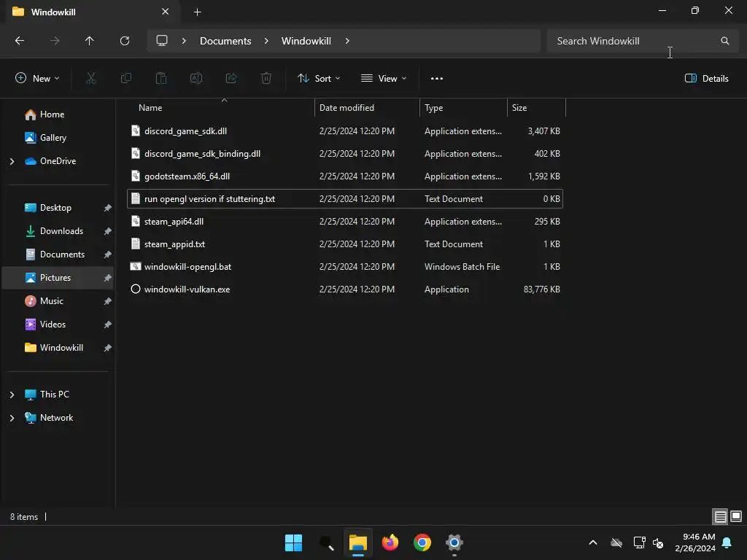Select discord_game_sdk.dll file

(x=345, y=131)
